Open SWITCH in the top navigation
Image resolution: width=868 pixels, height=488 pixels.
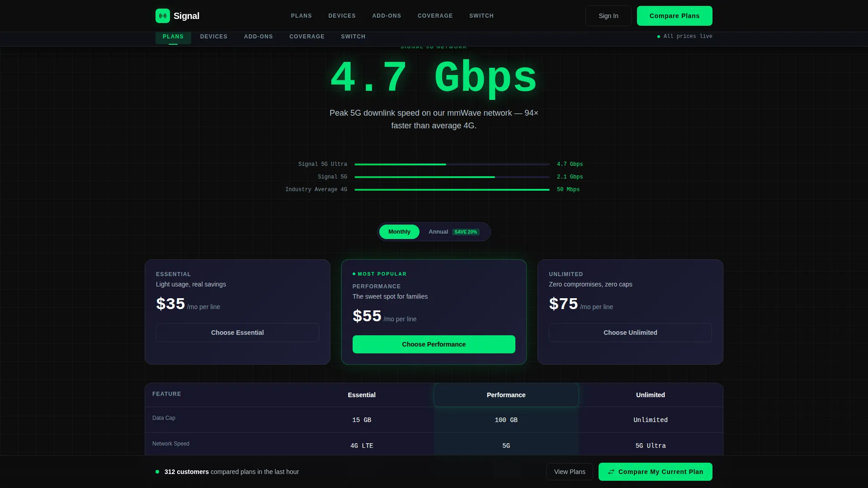click(481, 16)
